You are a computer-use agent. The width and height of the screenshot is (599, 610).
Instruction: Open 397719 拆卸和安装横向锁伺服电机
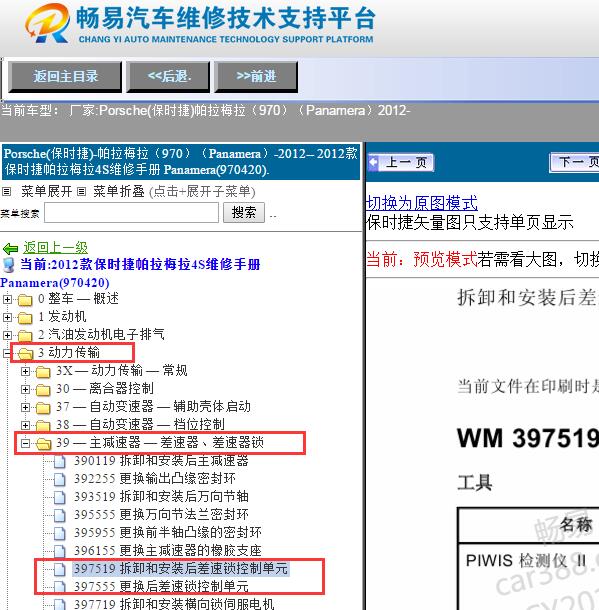pos(174,604)
